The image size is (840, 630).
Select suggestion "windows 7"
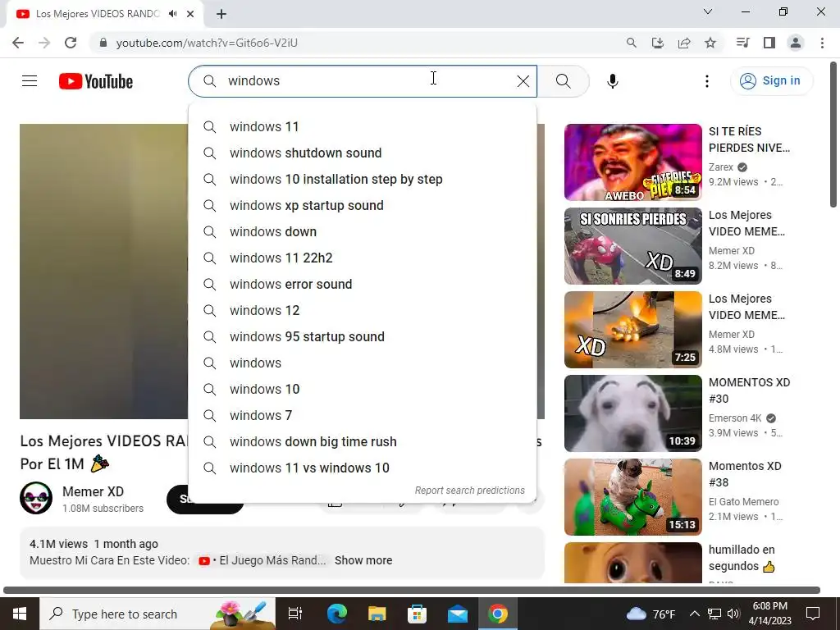[x=362, y=416]
